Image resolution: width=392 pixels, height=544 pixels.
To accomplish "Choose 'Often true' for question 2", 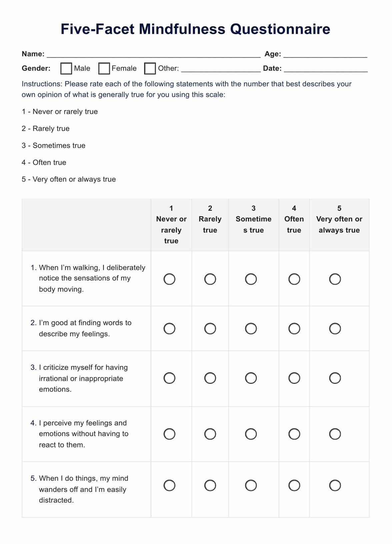I will 294,329.
